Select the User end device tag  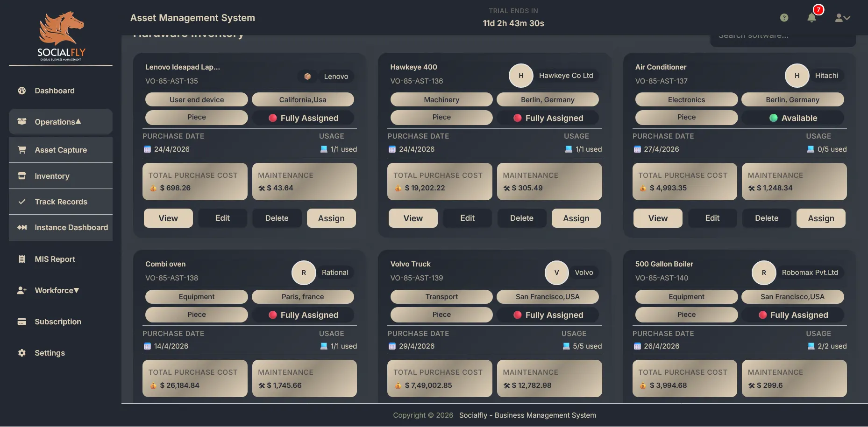[x=197, y=99]
